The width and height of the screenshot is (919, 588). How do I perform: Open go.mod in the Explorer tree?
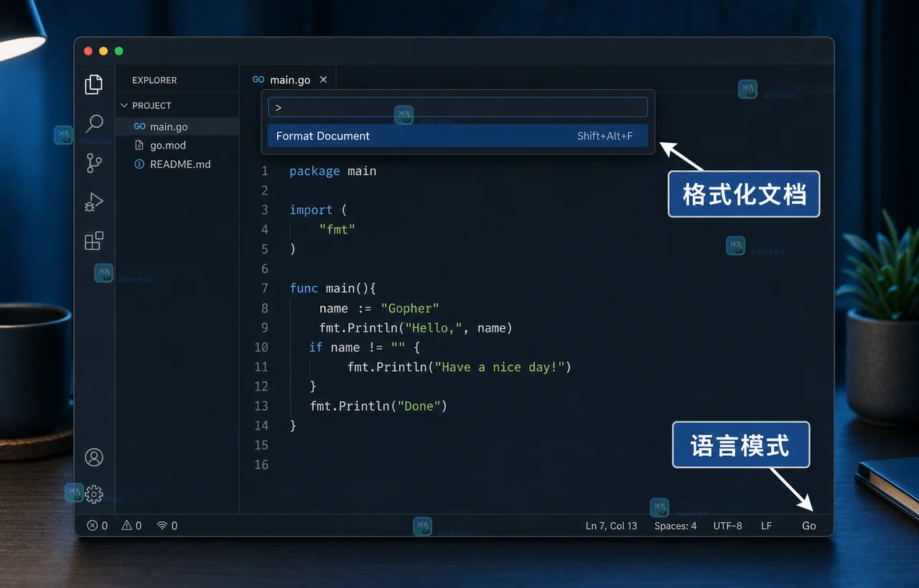pos(177,145)
